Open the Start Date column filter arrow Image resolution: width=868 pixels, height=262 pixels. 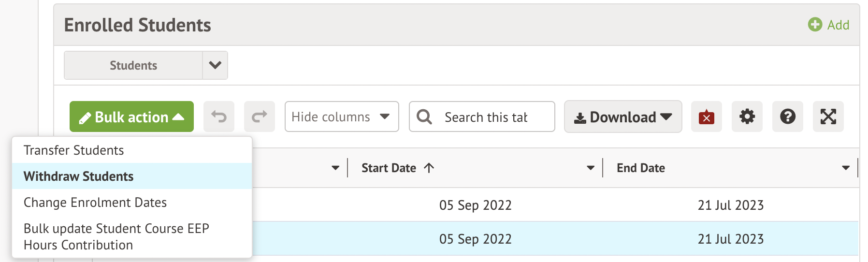point(590,168)
